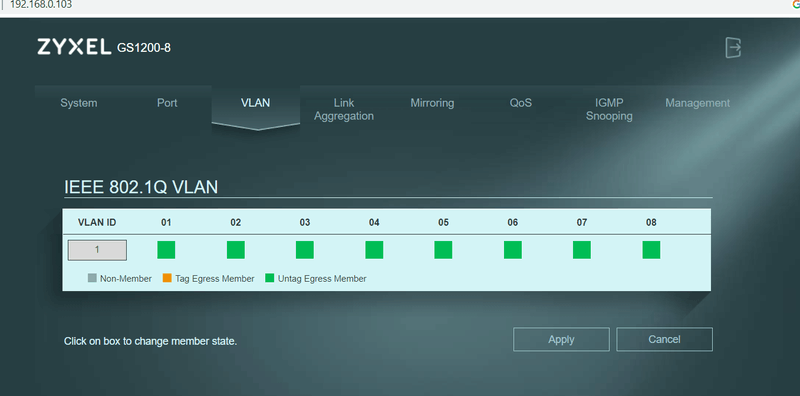800x396 pixels.
Task: Switch to the Mirroring tab
Action: pyautogui.click(x=432, y=103)
